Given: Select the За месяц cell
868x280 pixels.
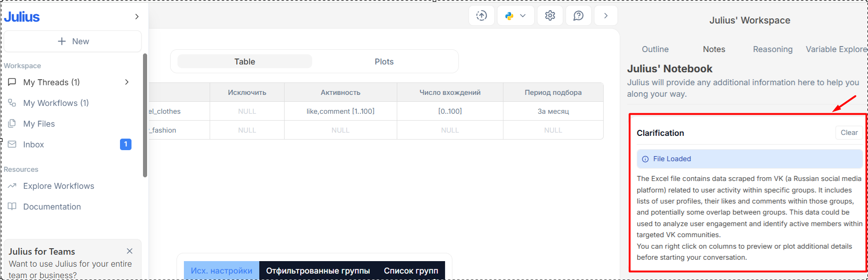Looking at the screenshot, I should pos(553,111).
